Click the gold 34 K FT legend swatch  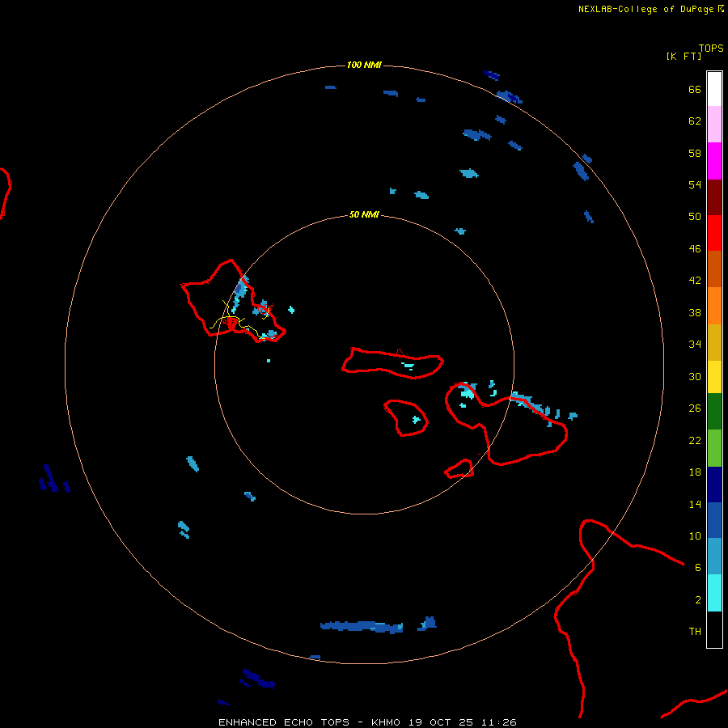tap(714, 342)
